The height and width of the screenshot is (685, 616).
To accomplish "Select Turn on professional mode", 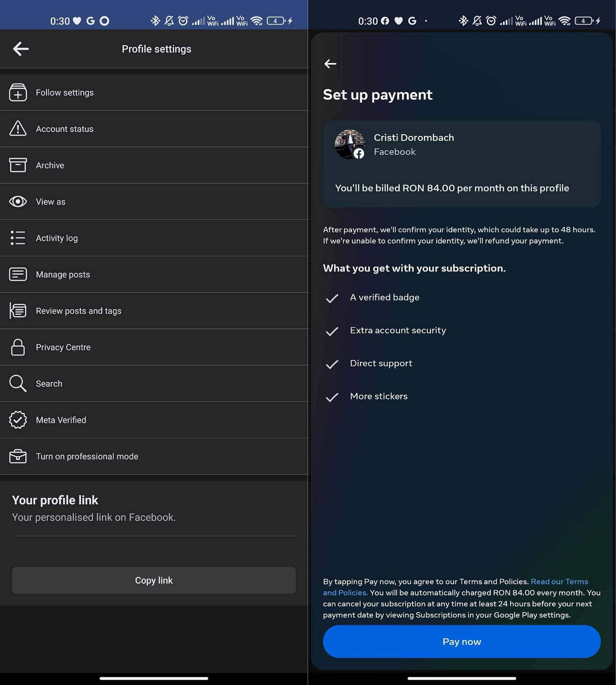I will pos(154,456).
